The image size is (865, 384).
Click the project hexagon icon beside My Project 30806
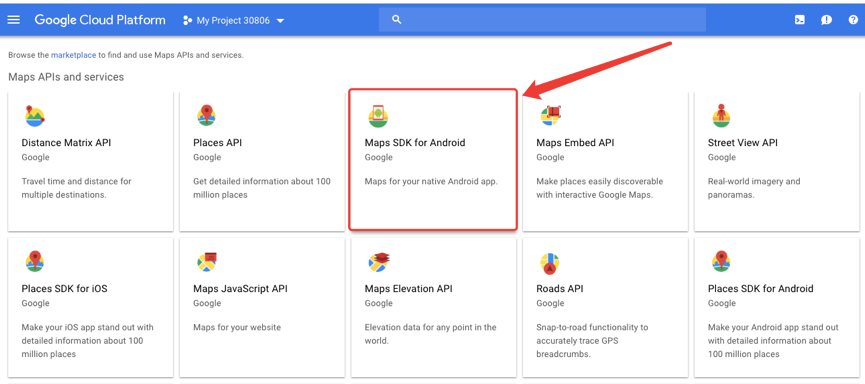point(187,20)
